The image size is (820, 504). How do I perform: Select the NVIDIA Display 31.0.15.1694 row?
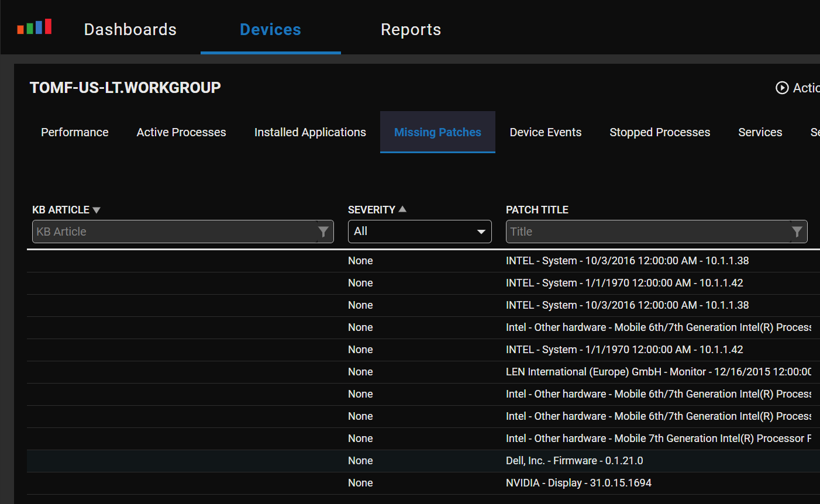(x=423, y=483)
